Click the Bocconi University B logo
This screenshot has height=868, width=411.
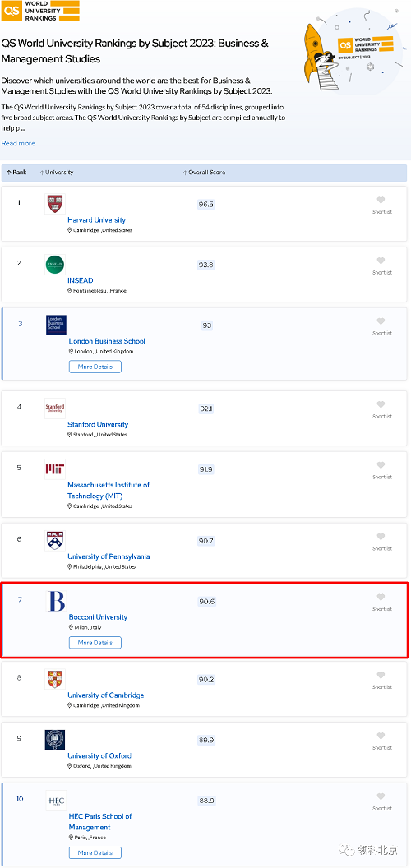(x=56, y=602)
